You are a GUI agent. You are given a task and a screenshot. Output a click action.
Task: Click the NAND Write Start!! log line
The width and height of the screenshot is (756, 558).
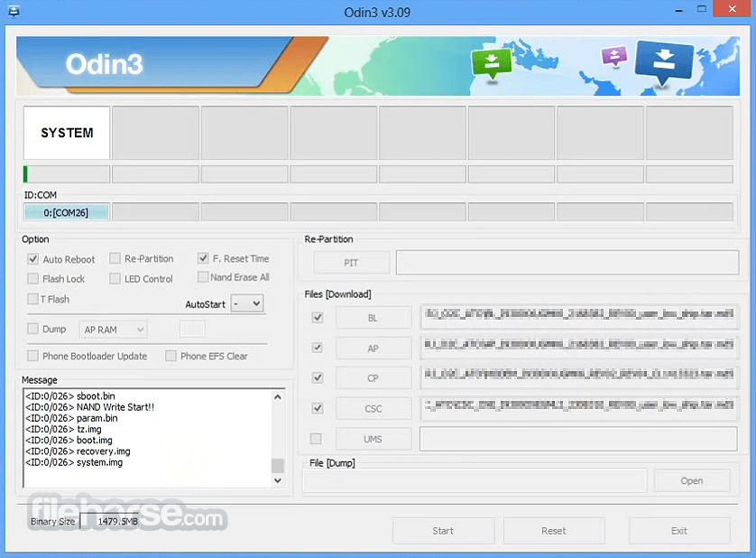(x=89, y=407)
